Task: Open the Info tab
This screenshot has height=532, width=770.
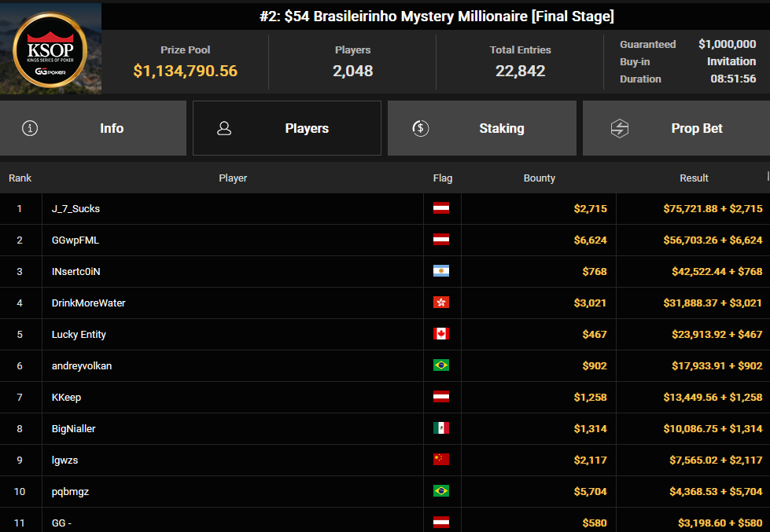Action: [93, 128]
